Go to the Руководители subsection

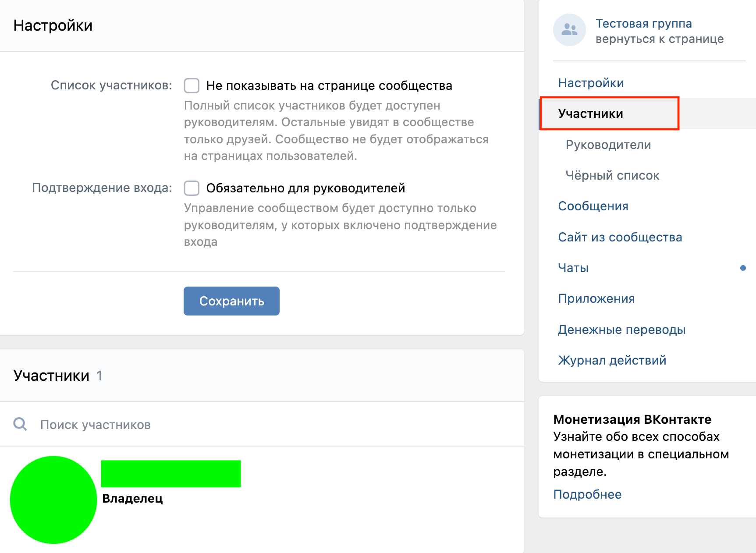pos(608,145)
